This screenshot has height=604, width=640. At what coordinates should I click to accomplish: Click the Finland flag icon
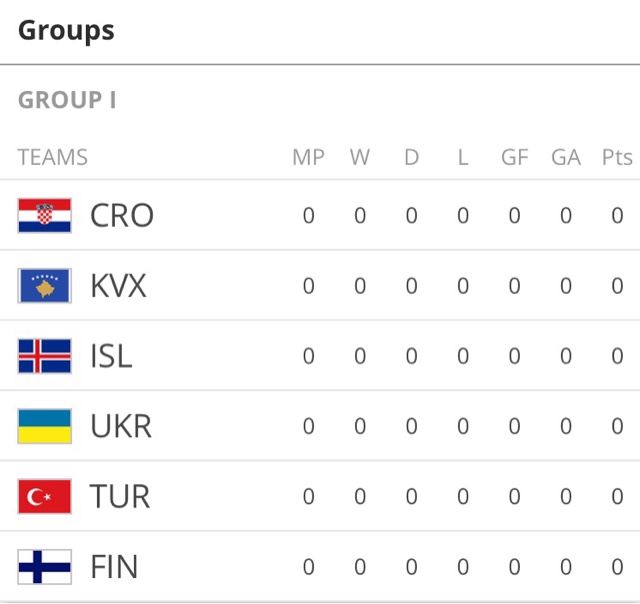tap(44, 567)
